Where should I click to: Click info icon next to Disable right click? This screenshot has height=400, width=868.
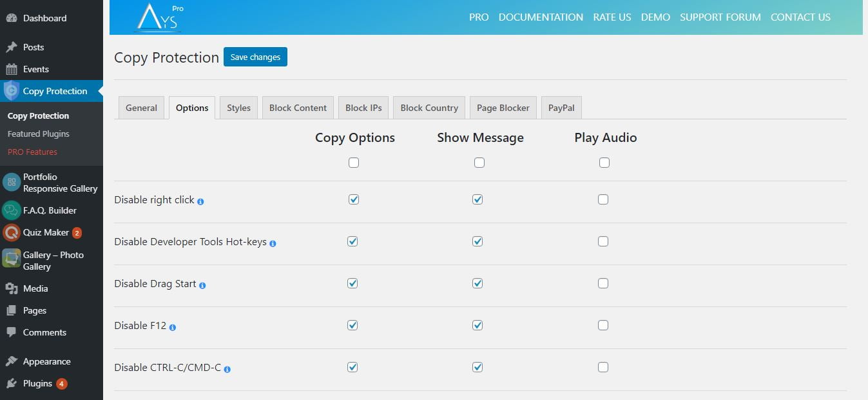point(200,202)
